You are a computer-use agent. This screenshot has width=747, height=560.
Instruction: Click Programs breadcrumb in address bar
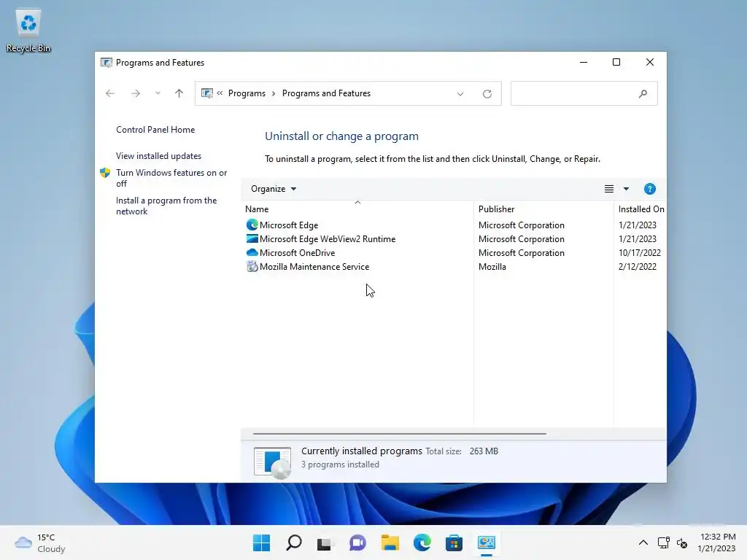pos(247,93)
